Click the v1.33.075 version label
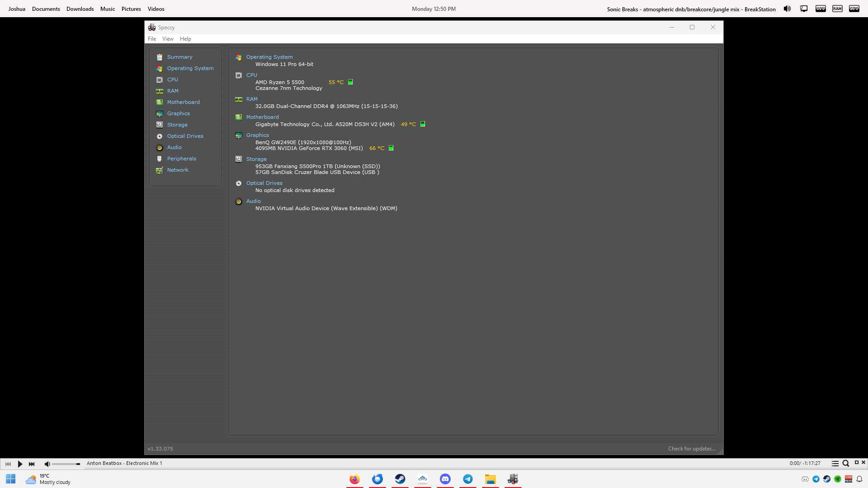 point(160,449)
